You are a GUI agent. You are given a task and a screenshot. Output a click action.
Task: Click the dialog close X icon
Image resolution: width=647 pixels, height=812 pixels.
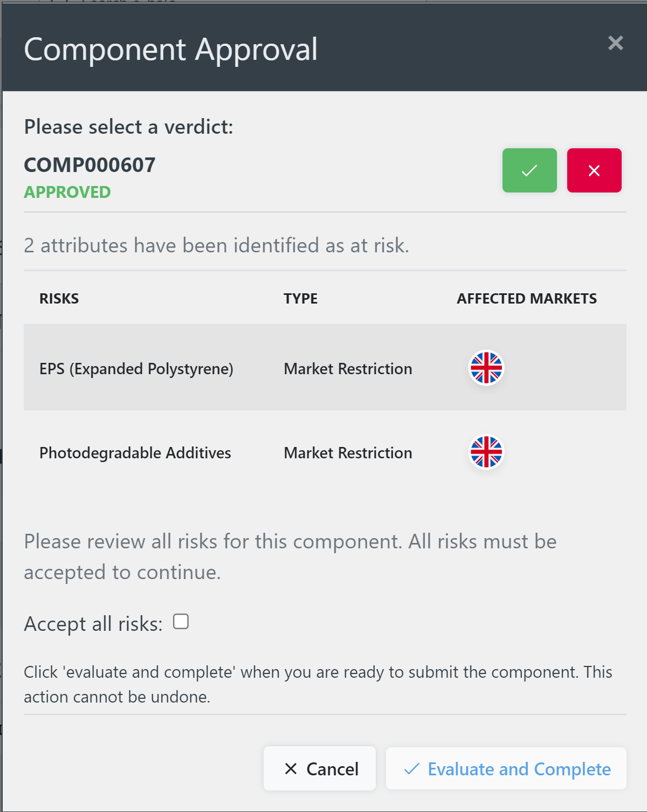click(615, 44)
